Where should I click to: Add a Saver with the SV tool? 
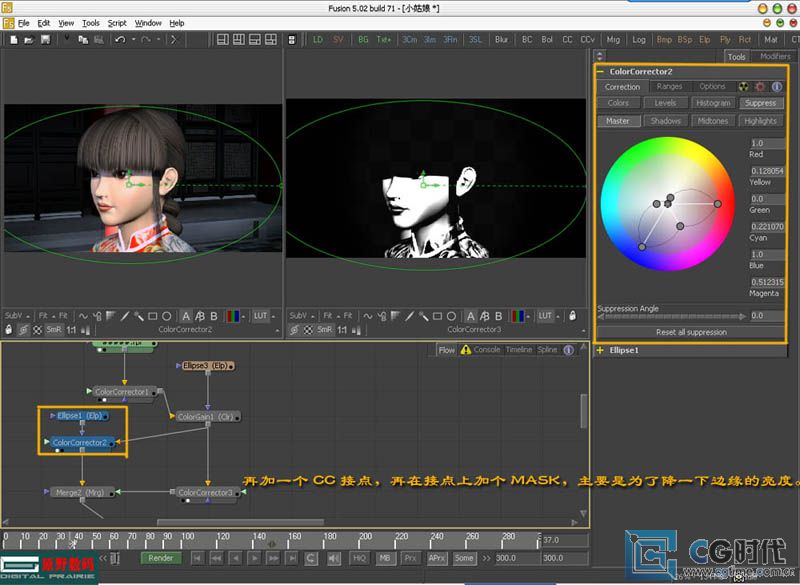click(x=338, y=39)
